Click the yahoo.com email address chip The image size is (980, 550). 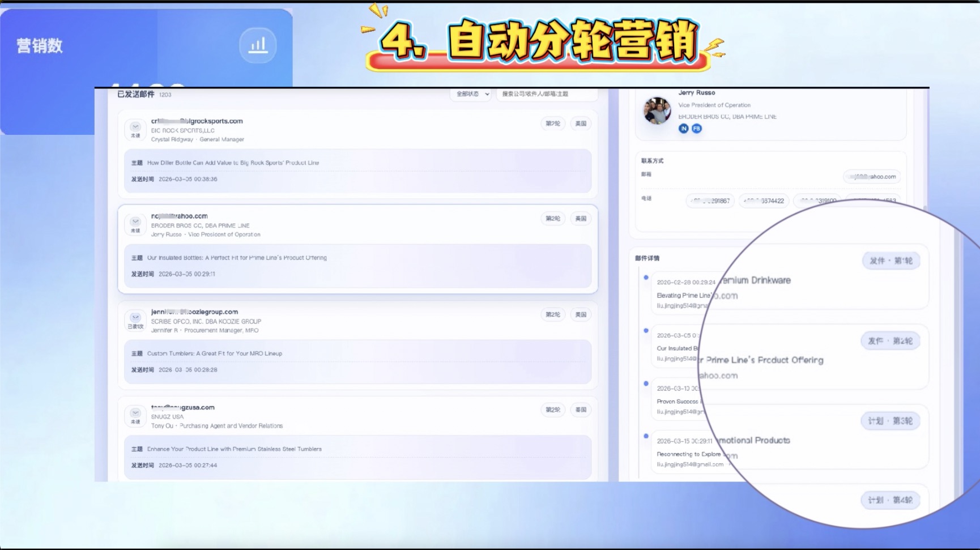pos(872,177)
